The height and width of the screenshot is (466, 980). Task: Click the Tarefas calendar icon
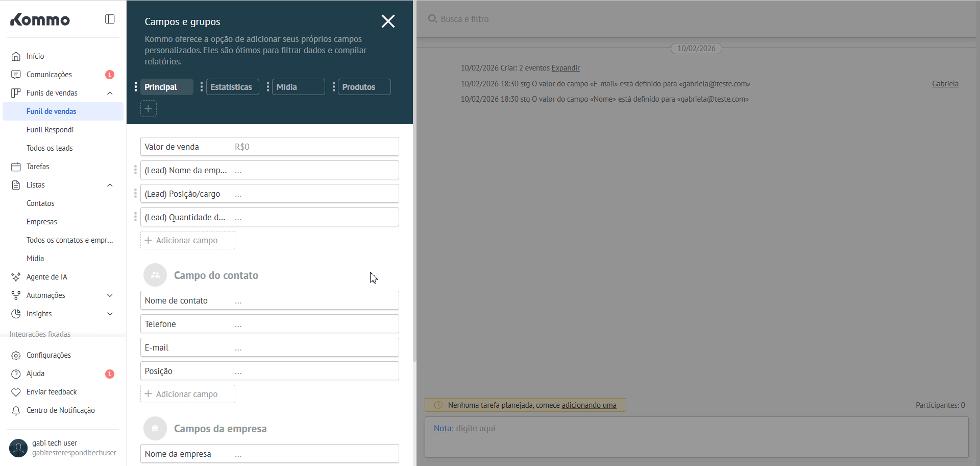[16, 167]
